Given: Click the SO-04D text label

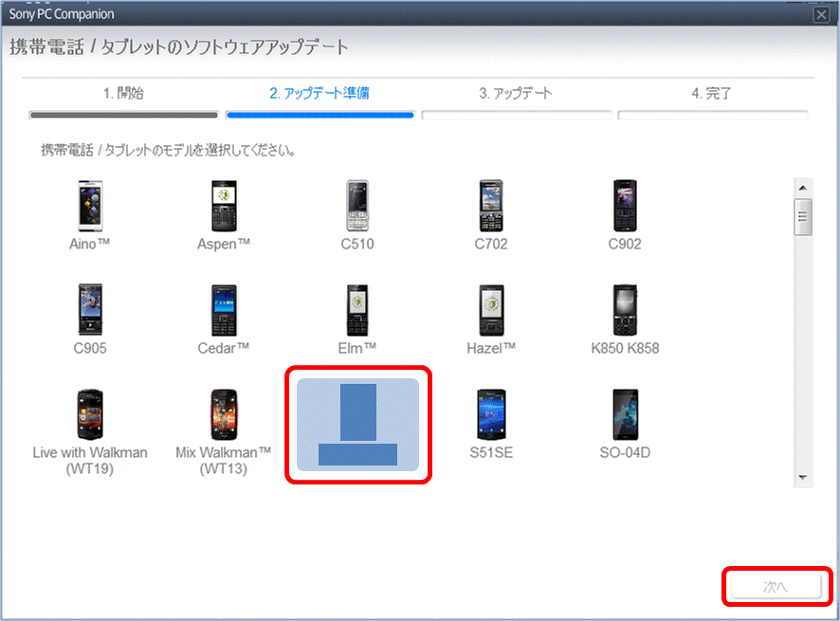Looking at the screenshot, I should tap(625, 453).
